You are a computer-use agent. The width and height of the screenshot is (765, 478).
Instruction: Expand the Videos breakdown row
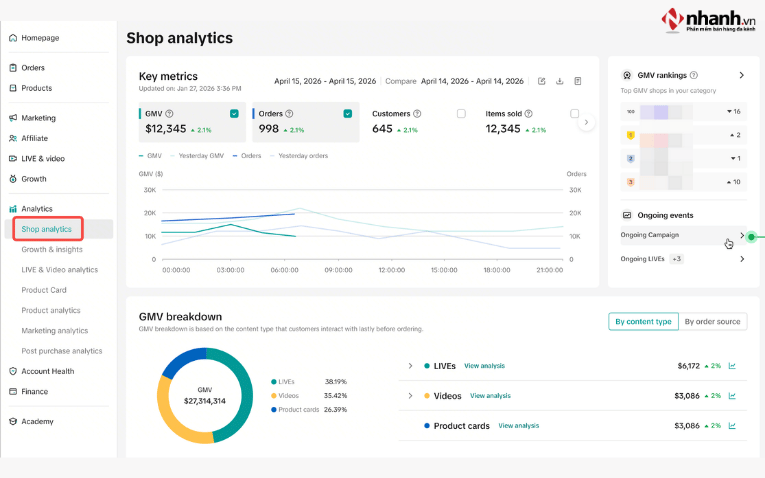410,396
